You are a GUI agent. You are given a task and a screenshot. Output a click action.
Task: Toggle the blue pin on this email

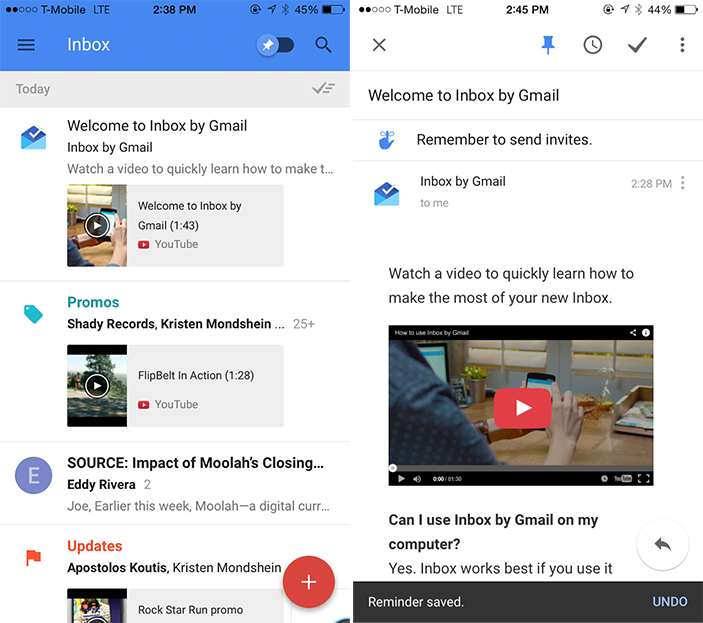[x=547, y=45]
